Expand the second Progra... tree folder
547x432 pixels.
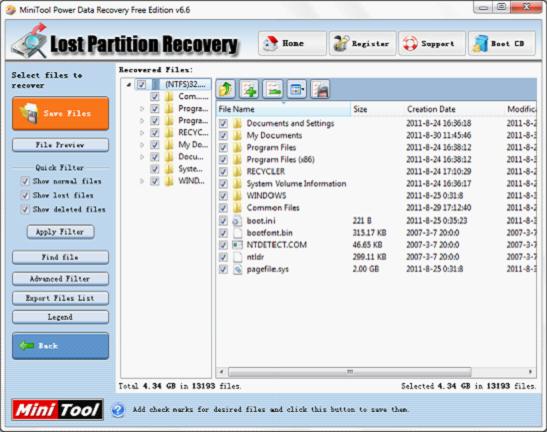[142, 121]
